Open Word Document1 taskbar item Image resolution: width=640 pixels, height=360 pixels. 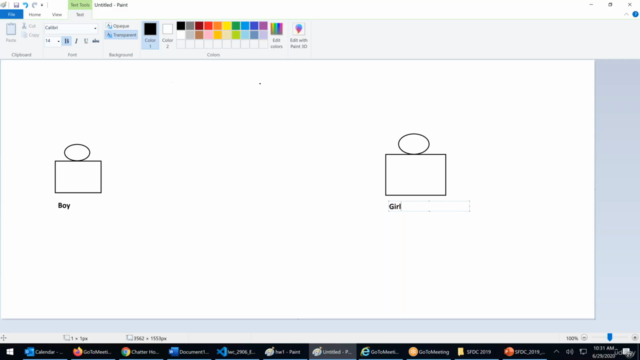tap(189, 351)
